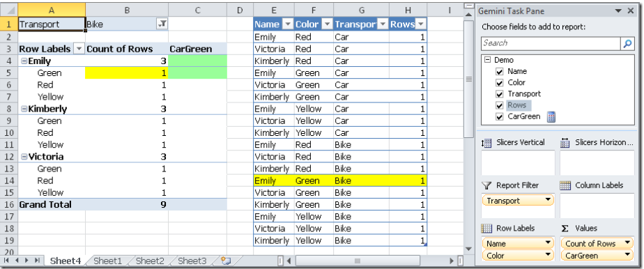This screenshot has height=269, width=644.
Task: Select column C header
Action: click(x=197, y=10)
